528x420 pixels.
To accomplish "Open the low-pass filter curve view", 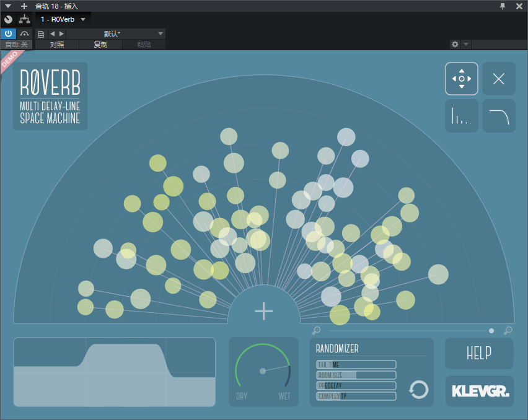I will tap(499, 116).
